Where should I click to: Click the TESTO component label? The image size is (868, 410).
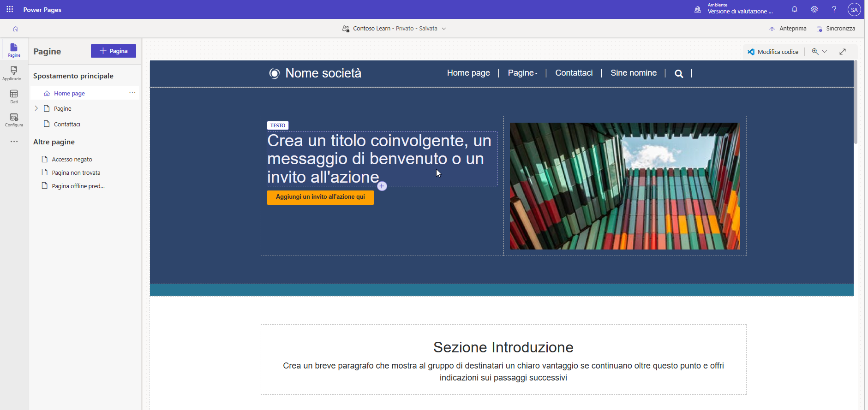[x=278, y=125]
